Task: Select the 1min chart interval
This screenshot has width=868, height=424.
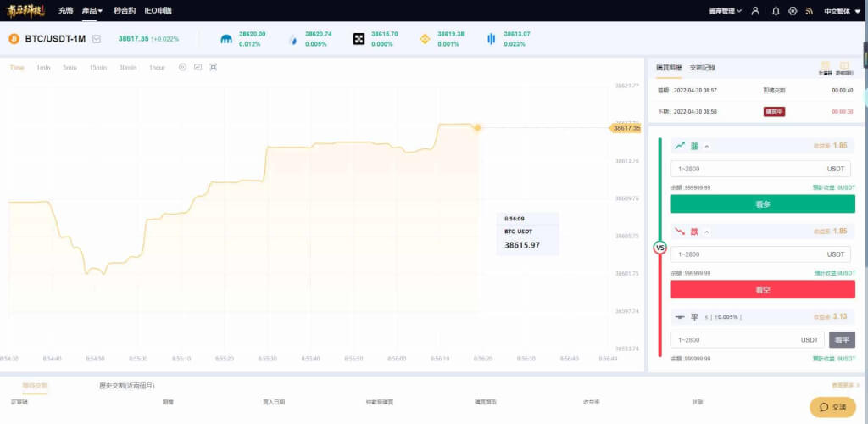Action: point(44,68)
